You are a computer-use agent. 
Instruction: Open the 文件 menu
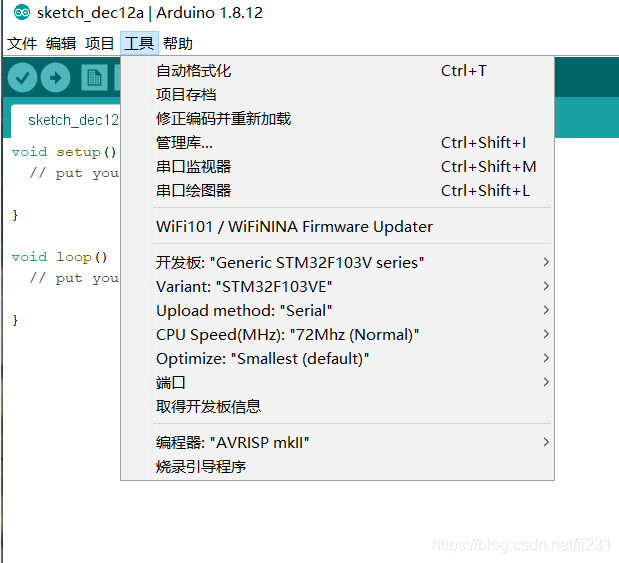coord(22,43)
